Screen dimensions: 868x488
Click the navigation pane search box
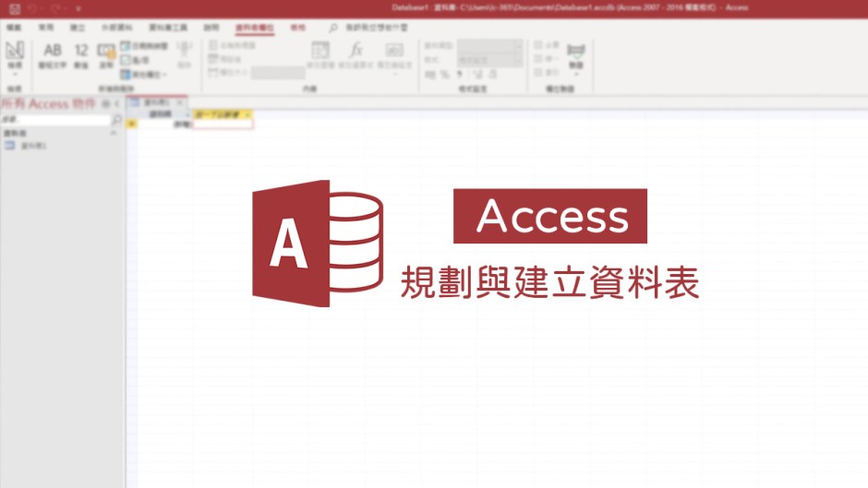55,120
